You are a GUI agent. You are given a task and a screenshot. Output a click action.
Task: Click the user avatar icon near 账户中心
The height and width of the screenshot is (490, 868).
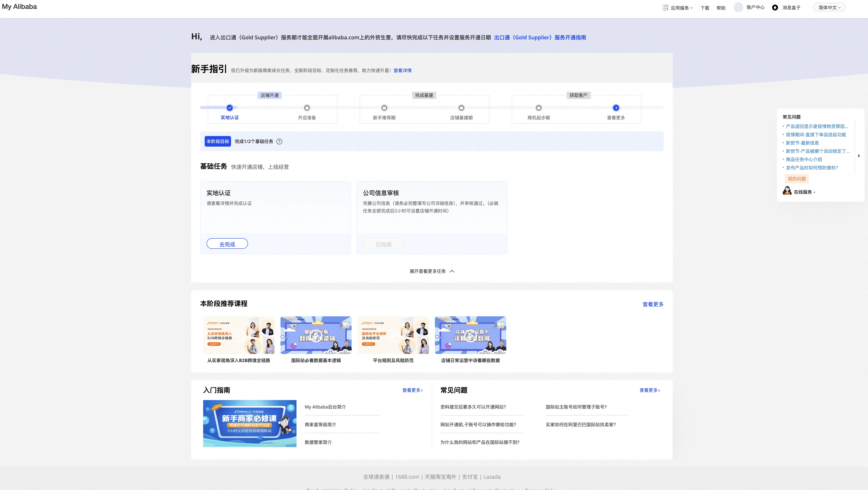point(738,7)
